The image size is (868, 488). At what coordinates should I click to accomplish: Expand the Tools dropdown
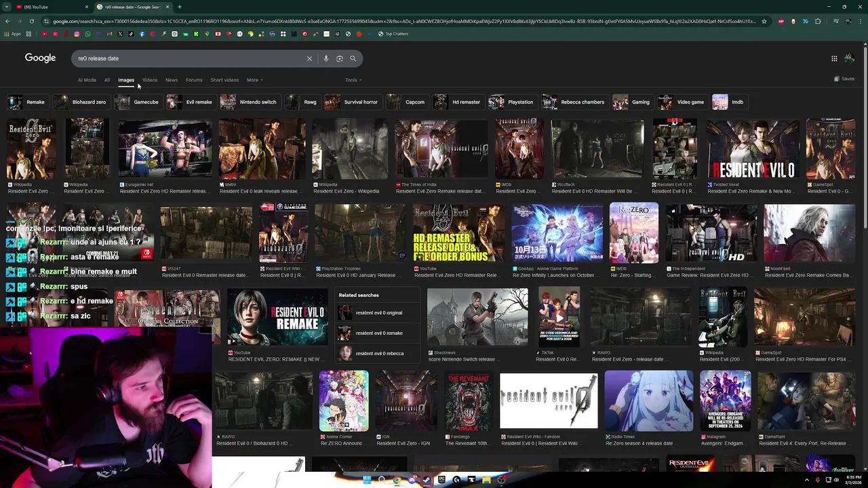[353, 80]
